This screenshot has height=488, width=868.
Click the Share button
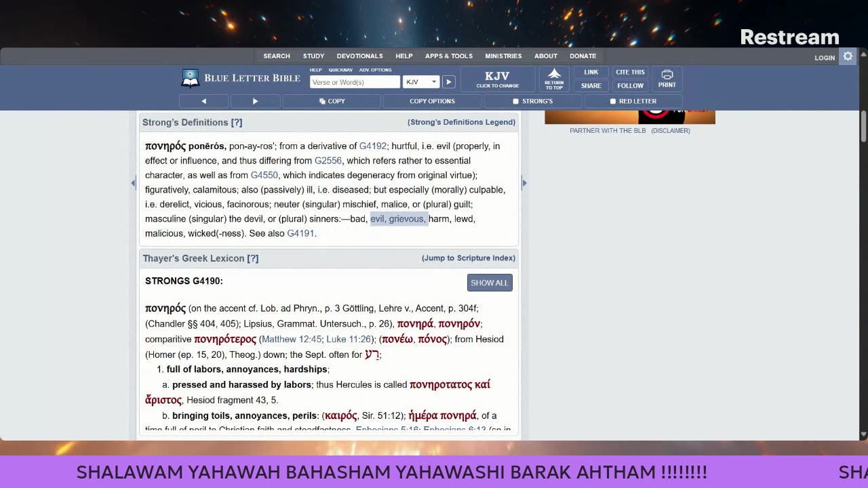[591, 85]
